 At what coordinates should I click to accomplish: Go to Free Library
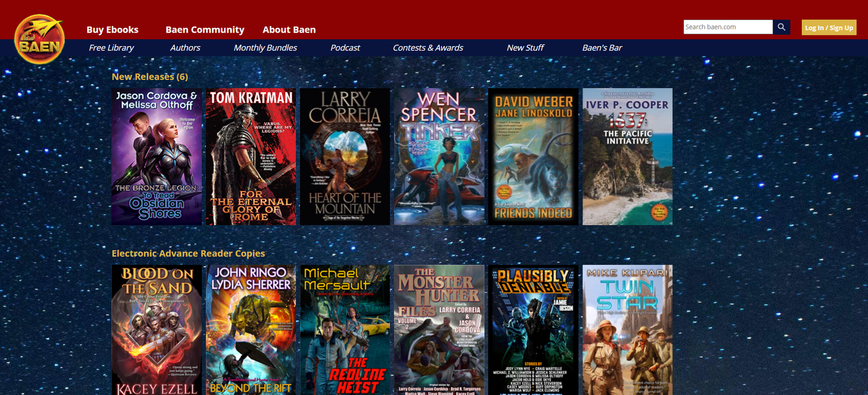[111, 48]
